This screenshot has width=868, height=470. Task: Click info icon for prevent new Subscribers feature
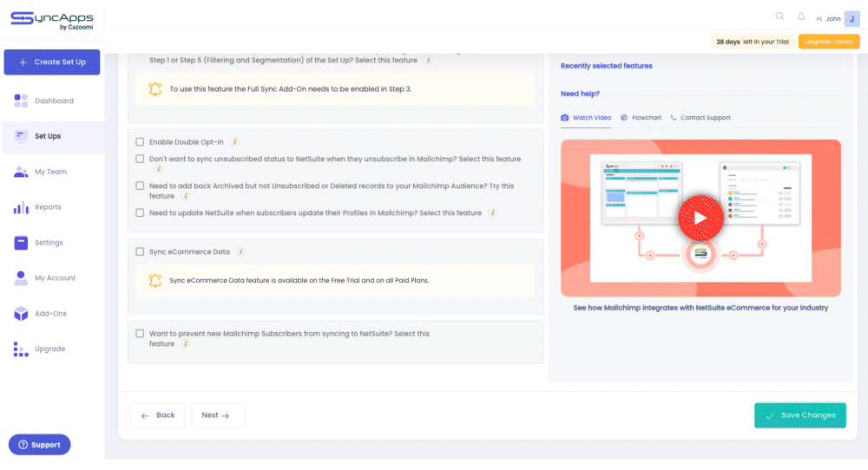pyautogui.click(x=186, y=344)
